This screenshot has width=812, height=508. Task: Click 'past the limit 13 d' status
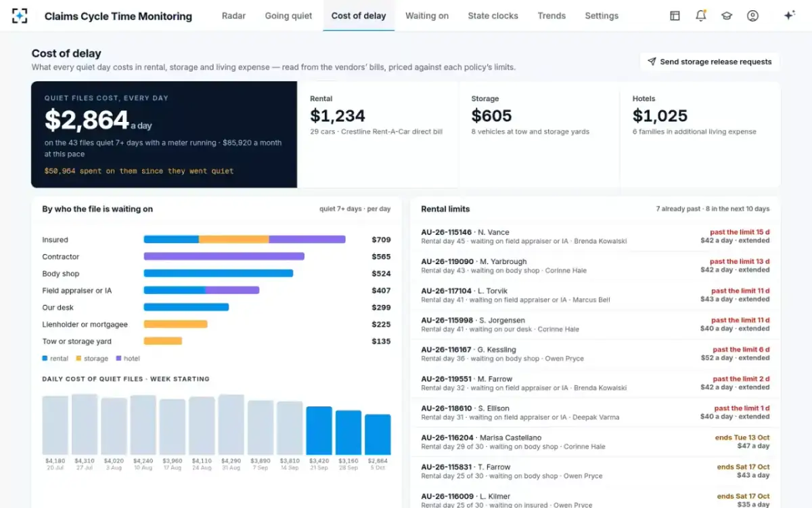tap(740, 261)
